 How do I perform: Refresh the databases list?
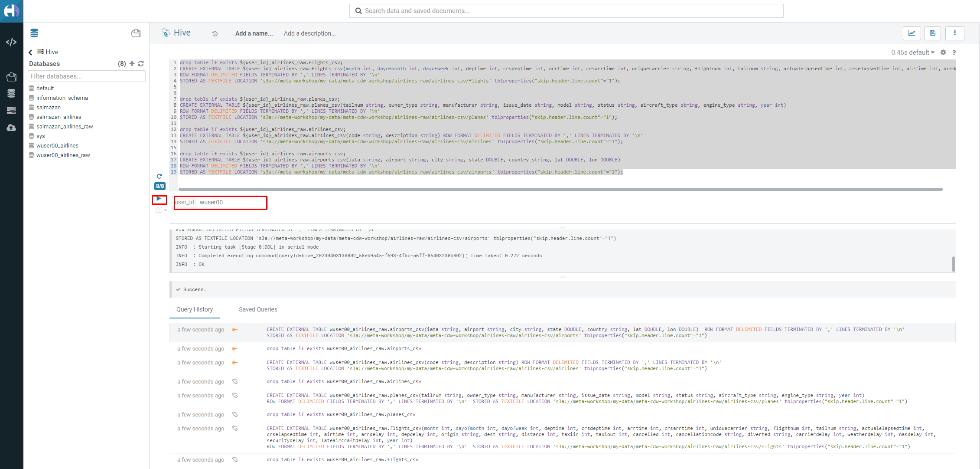[141, 64]
